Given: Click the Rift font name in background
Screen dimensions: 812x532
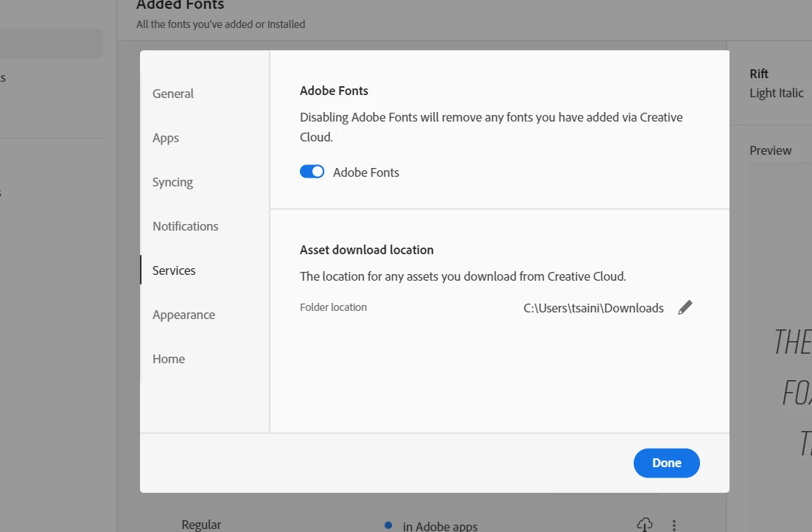Looking at the screenshot, I should (x=759, y=74).
